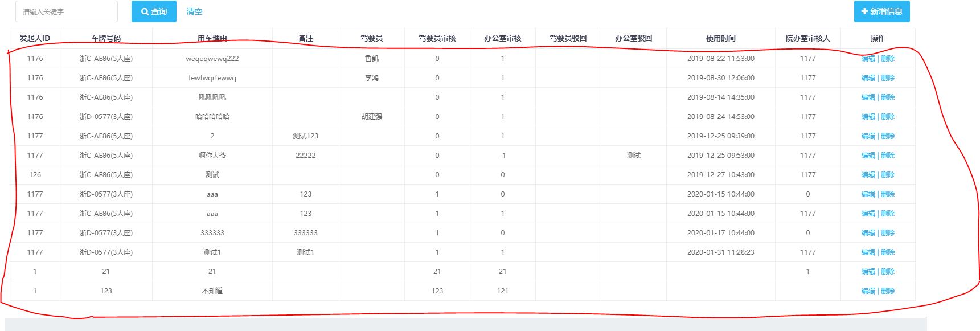Delete the row with reason 啊你大爷
This screenshot has height=331, width=980.
click(x=888, y=156)
